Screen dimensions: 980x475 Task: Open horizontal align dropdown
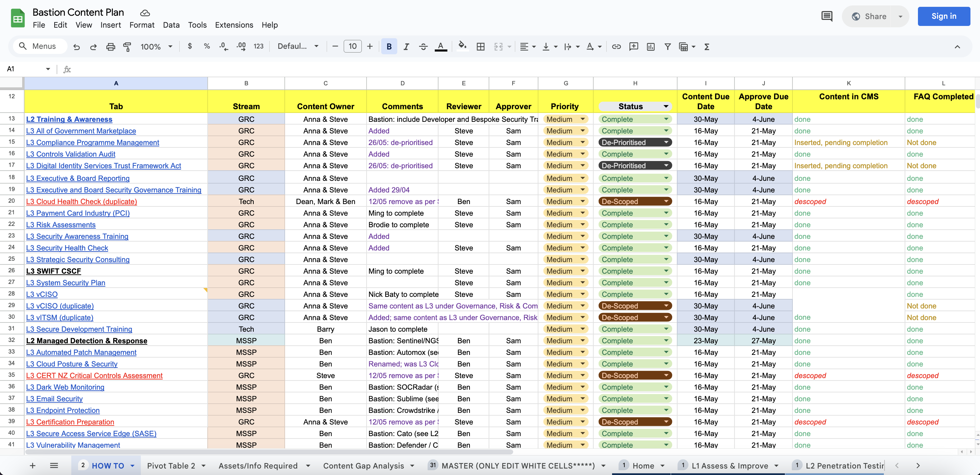click(x=528, y=46)
